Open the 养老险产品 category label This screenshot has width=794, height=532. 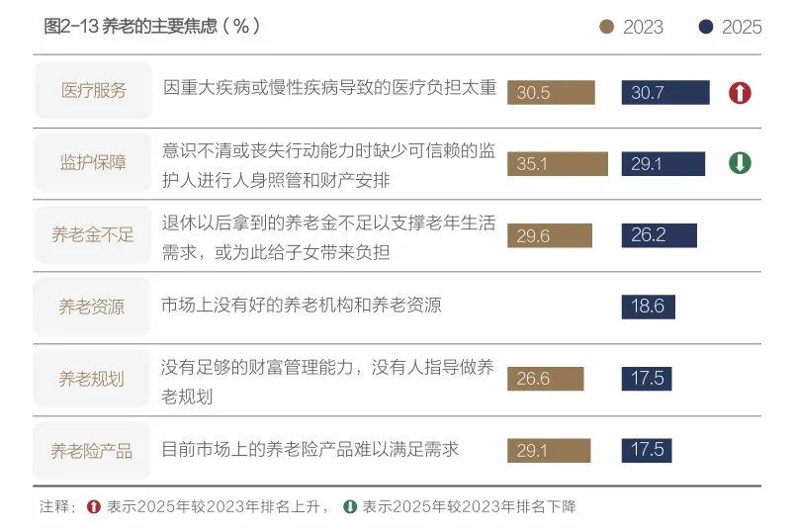(91, 451)
